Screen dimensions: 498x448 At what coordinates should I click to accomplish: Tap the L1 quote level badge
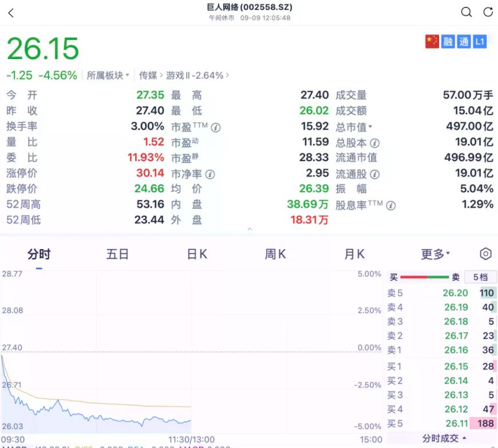(x=480, y=42)
